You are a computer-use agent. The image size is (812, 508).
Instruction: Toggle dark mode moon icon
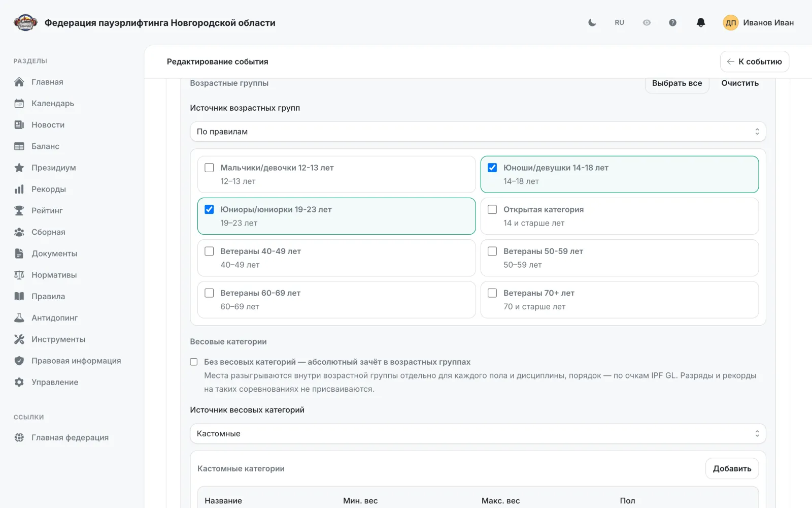[x=592, y=22]
